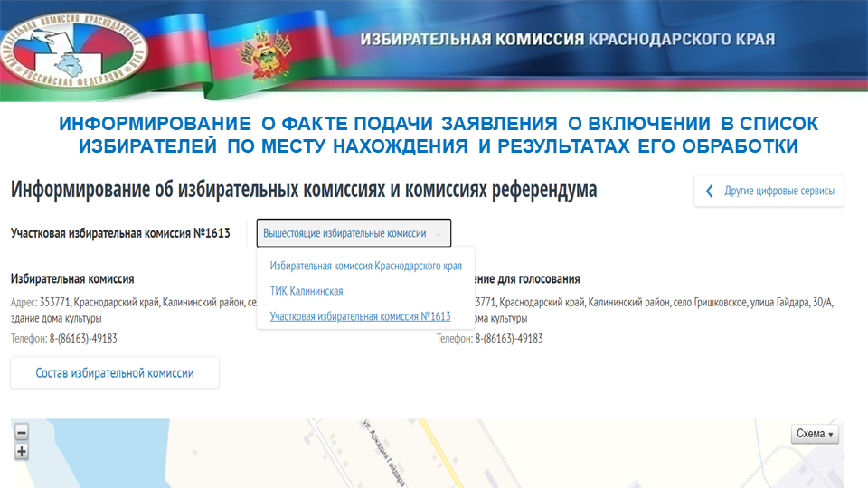
Task: Select Участковая избирательная комиссия №1613 list option
Action: pos(360,316)
